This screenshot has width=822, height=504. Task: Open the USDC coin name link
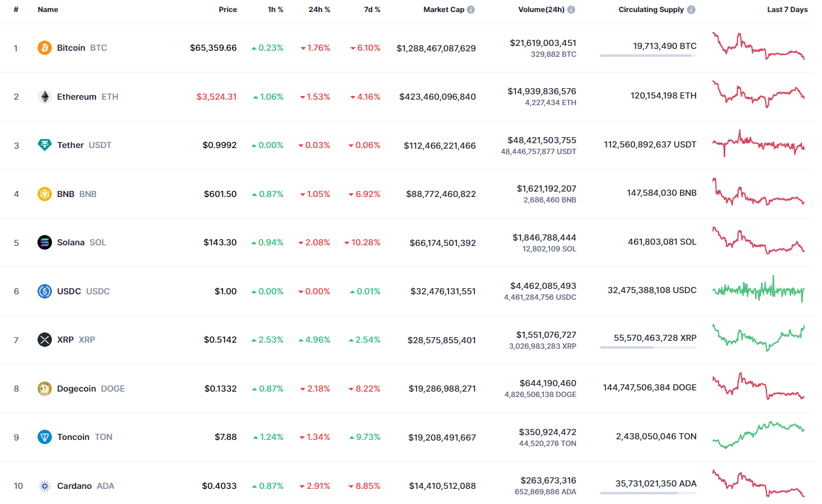69,291
